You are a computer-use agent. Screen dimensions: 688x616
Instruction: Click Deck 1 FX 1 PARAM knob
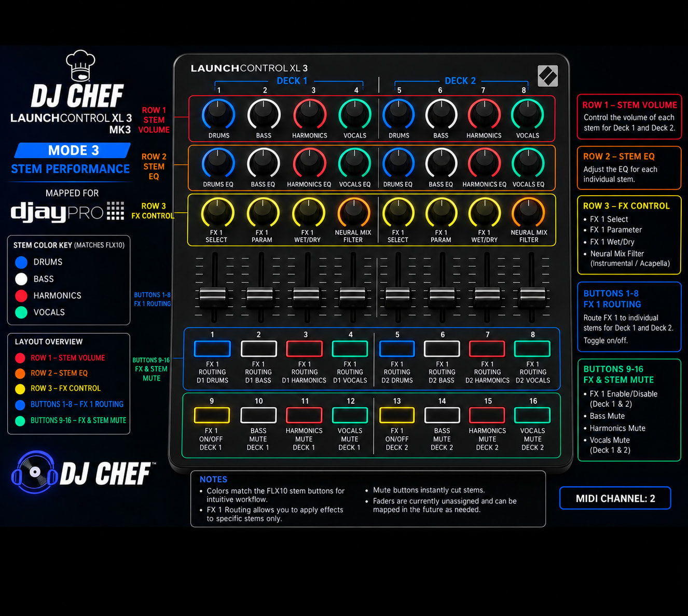263,212
